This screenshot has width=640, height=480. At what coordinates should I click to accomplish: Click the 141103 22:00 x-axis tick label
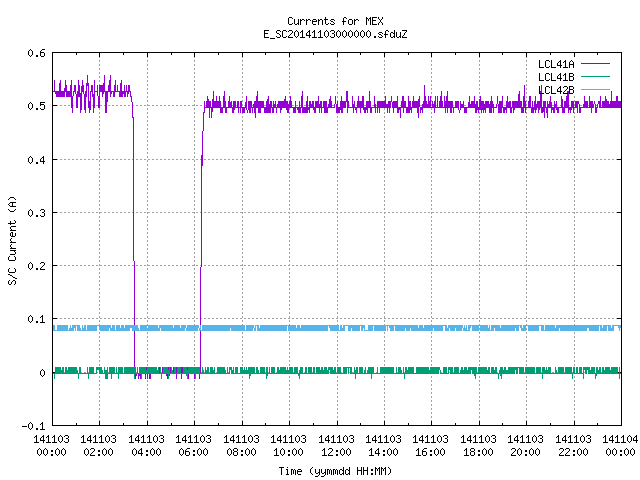573,445
